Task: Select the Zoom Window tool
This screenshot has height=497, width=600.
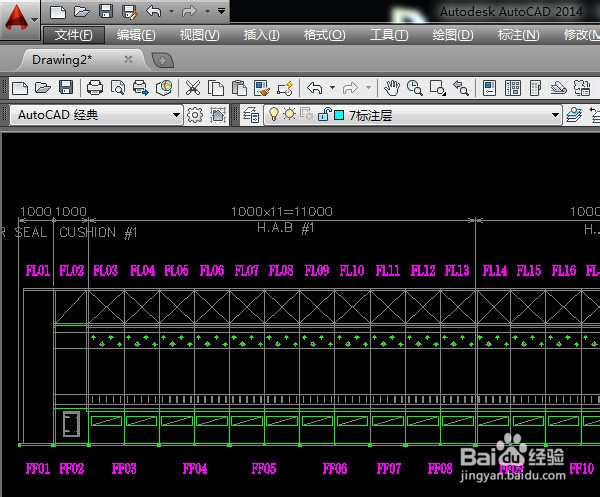Action: (x=438, y=88)
